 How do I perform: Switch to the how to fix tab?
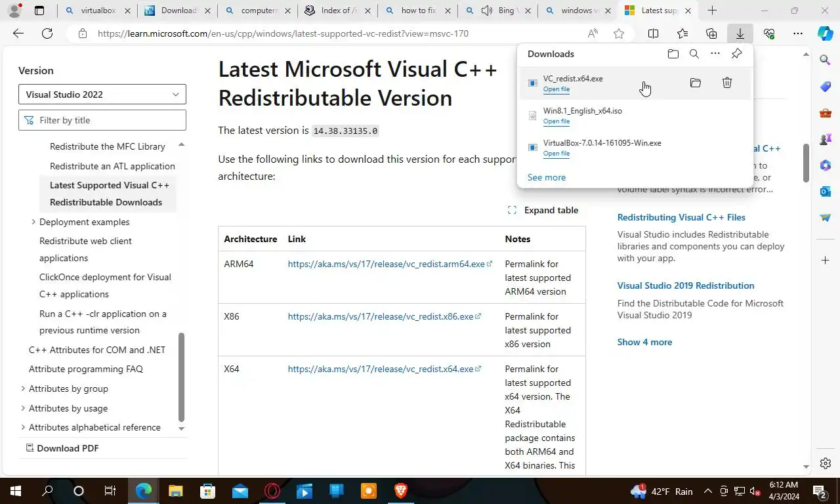(x=418, y=10)
